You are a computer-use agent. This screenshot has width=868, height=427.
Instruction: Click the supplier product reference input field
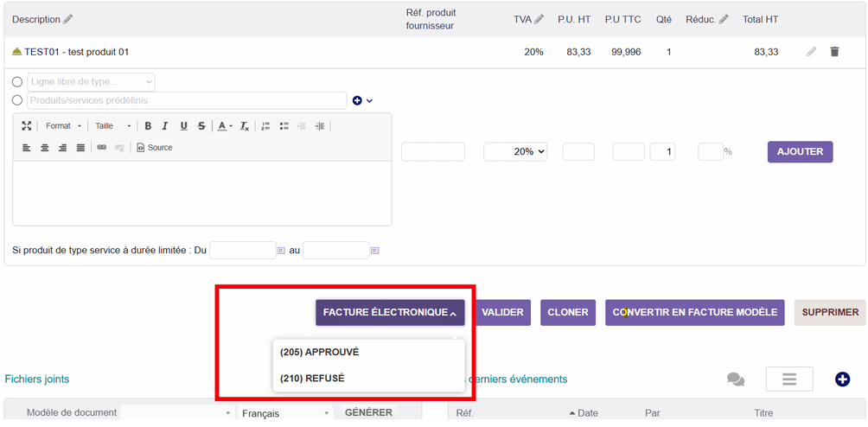pyautogui.click(x=433, y=151)
